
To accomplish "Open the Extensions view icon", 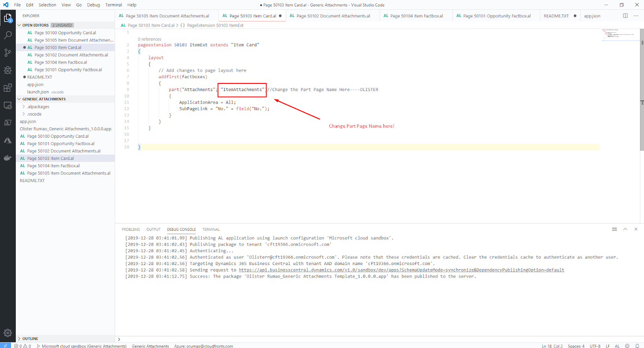I will tap(8, 88).
